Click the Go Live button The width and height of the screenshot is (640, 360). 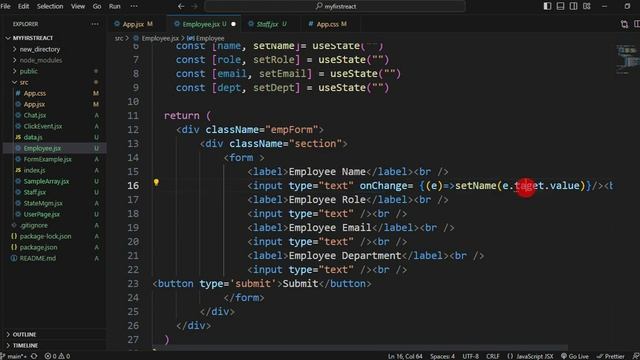point(575,356)
